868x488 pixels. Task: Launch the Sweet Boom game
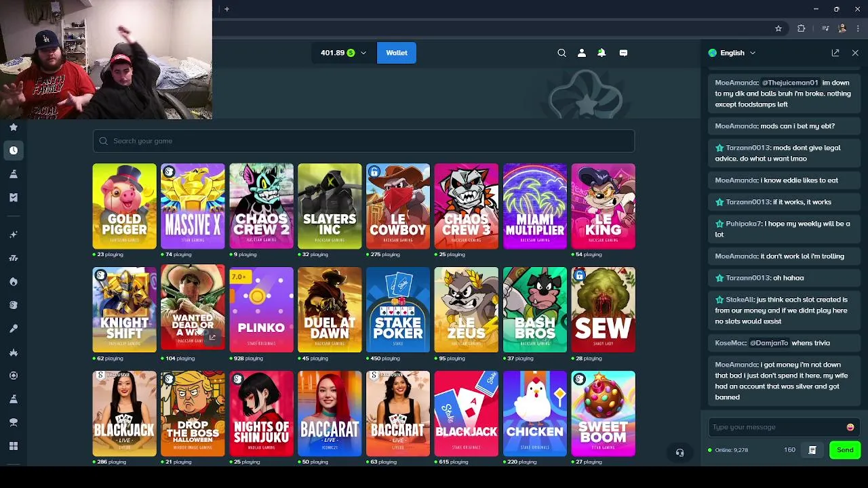(x=604, y=413)
